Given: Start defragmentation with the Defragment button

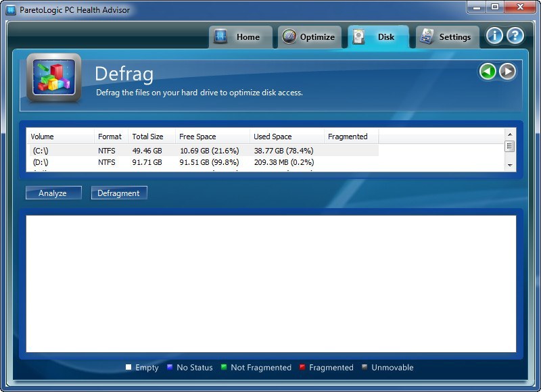Looking at the screenshot, I should (119, 193).
